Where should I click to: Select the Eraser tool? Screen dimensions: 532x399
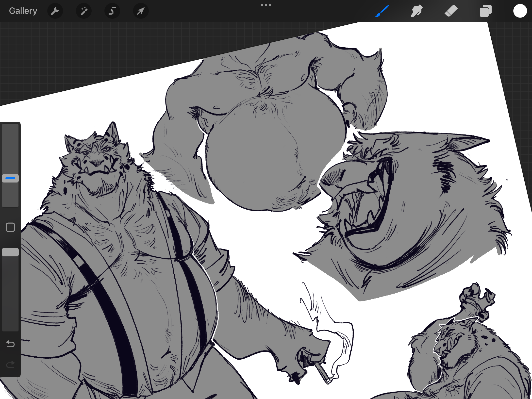(x=451, y=11)
